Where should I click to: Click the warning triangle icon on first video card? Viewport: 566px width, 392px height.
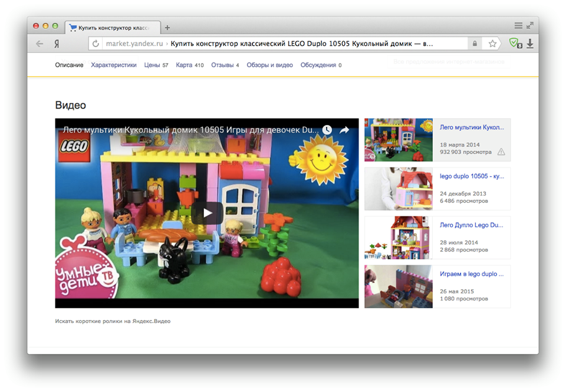click(x=501, y=152)
